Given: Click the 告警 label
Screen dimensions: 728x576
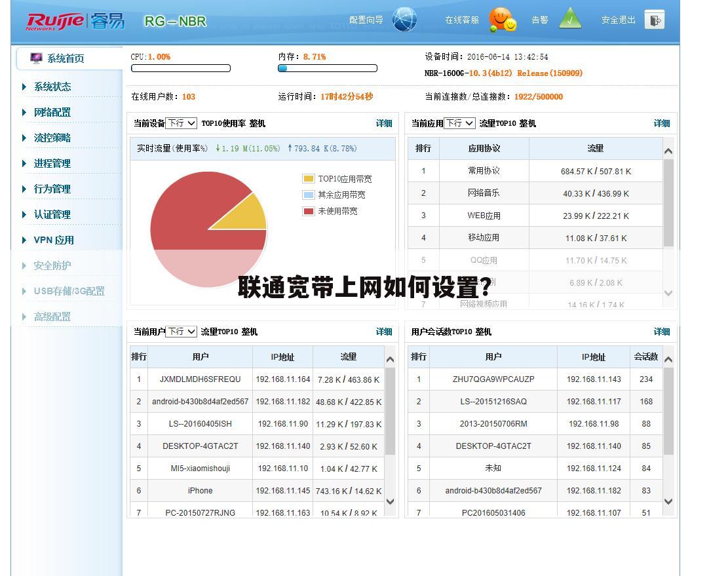Looking at the screenshot, I should pyautogui.click(x=540, y=20).
